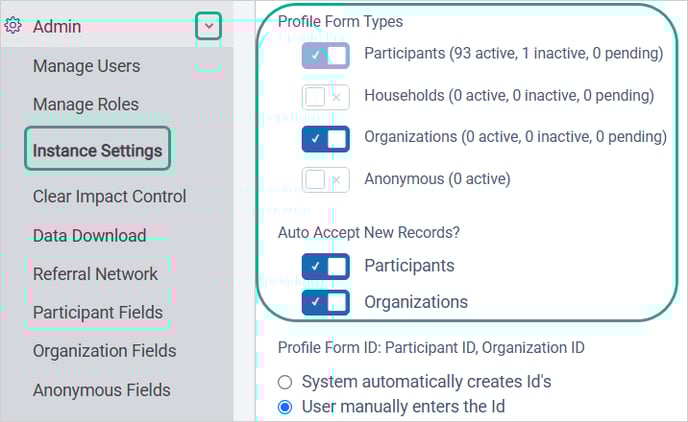Open Manage Roles page
Screen dimensions: 688x422
[x=86, y=104]
